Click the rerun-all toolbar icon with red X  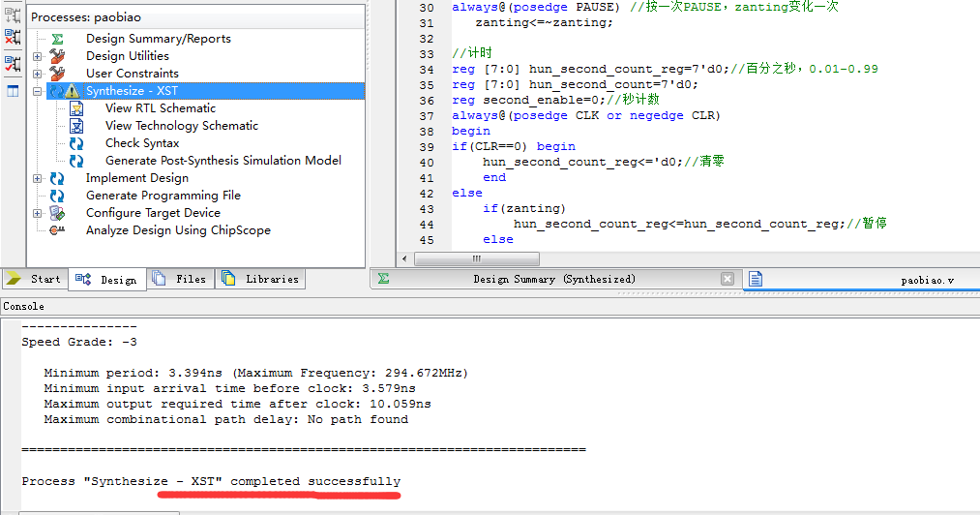coord(13,37)
